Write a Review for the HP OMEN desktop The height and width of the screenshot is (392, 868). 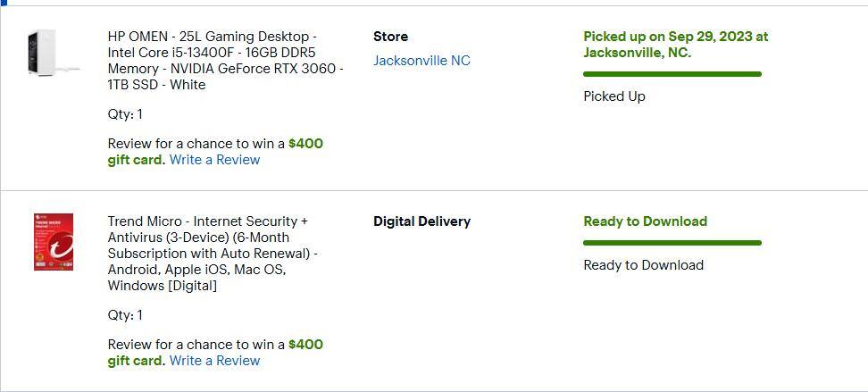[214, 160]
